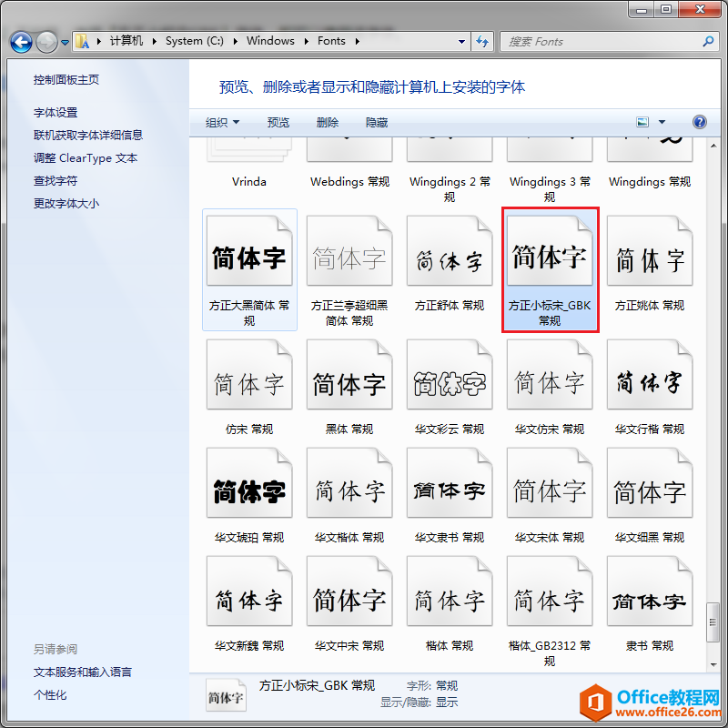Screen dimensions: 728x728
Task: Select the 华文琥珀 常规 font icon
Action: click(x=249, y=483)
